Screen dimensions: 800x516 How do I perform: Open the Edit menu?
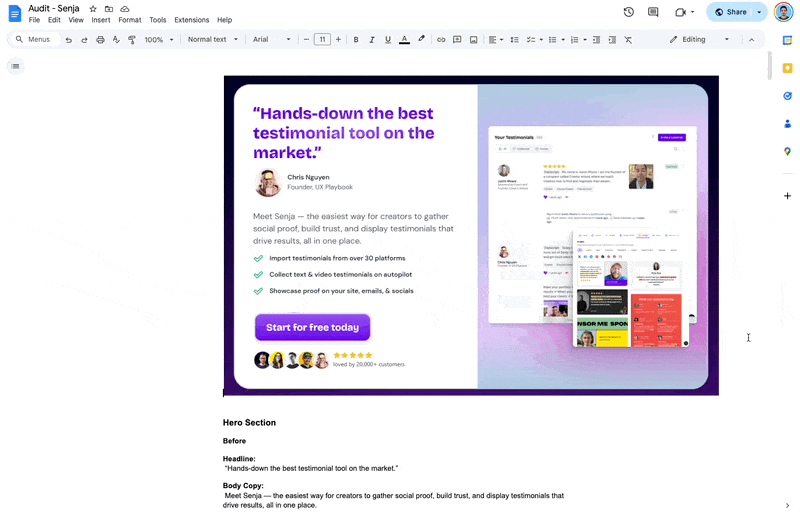point(54,20)
